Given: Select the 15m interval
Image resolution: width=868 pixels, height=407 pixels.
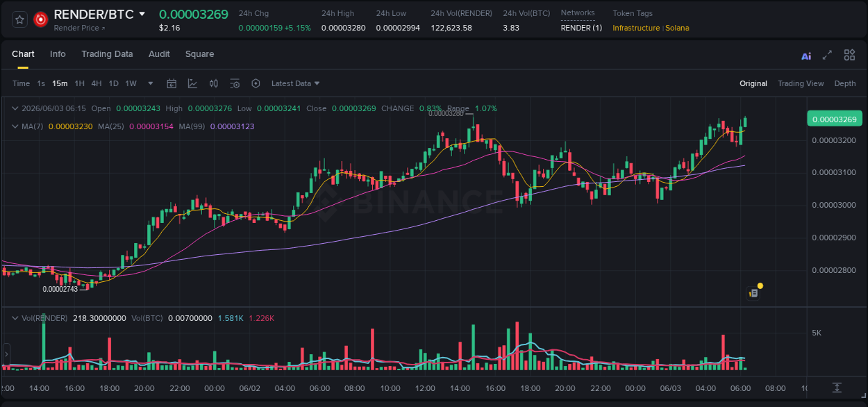Looking at the screenshot, I should pyautogui.click(x=60, y=83).
